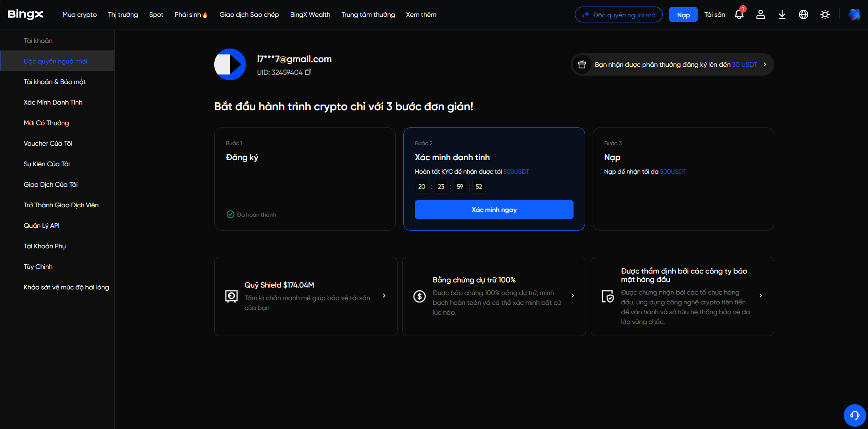
Task: Open Bằng chứng dự trữ card chevron
Action: pos(573,295)
